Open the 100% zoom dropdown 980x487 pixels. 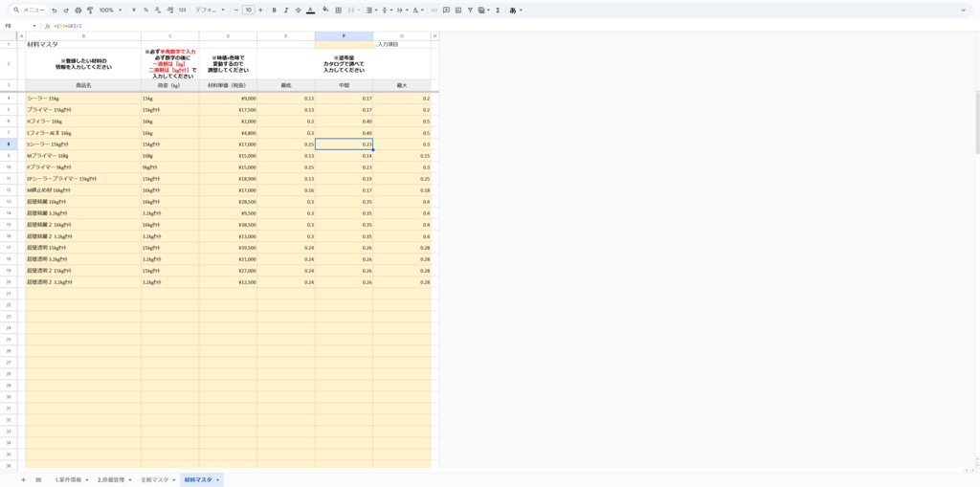pyautogui.click(x=110, y=10)
